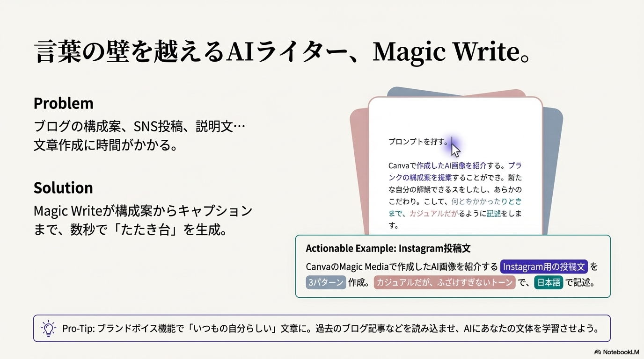This screenshot has height=359, width=644.
Task: Click the Solution heading
Action: (63, 188)
